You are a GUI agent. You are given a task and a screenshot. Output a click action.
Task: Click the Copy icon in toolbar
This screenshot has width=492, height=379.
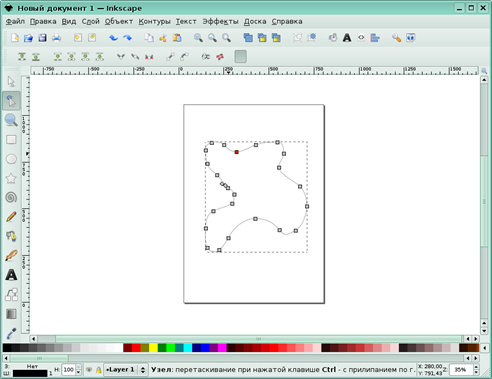click(x=149, y=38)
